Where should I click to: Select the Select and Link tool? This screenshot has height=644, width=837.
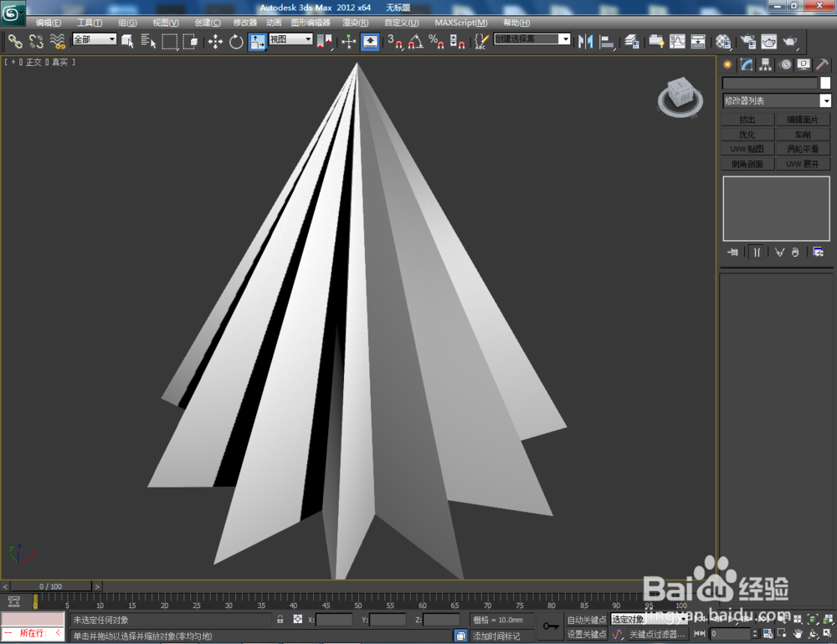click(x=15, y=42)
